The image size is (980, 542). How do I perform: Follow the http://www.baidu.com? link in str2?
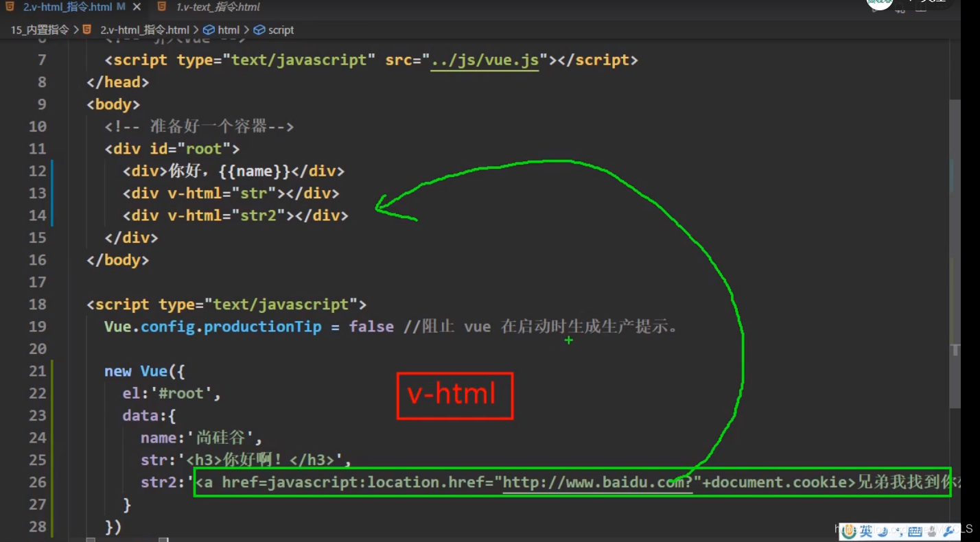pos(598,482)
